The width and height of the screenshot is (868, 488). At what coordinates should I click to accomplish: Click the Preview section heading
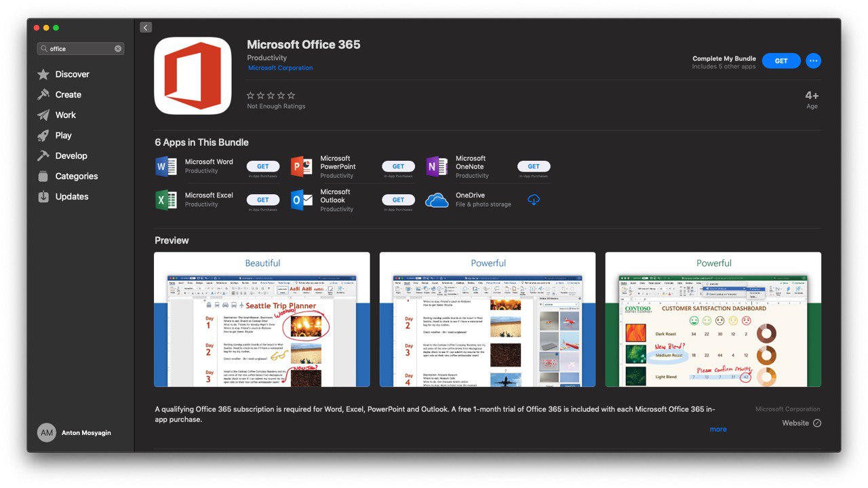(x=172, y=240)
